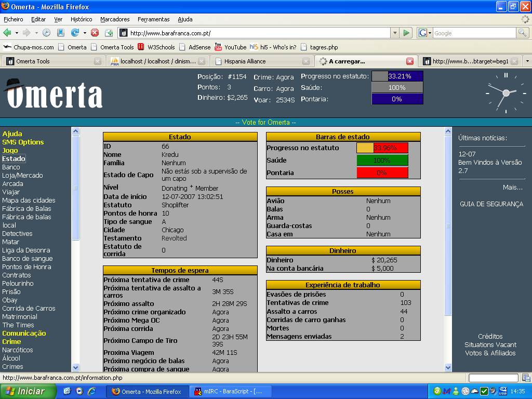
Task: Open the Marcadores menu
Action: 115,19
